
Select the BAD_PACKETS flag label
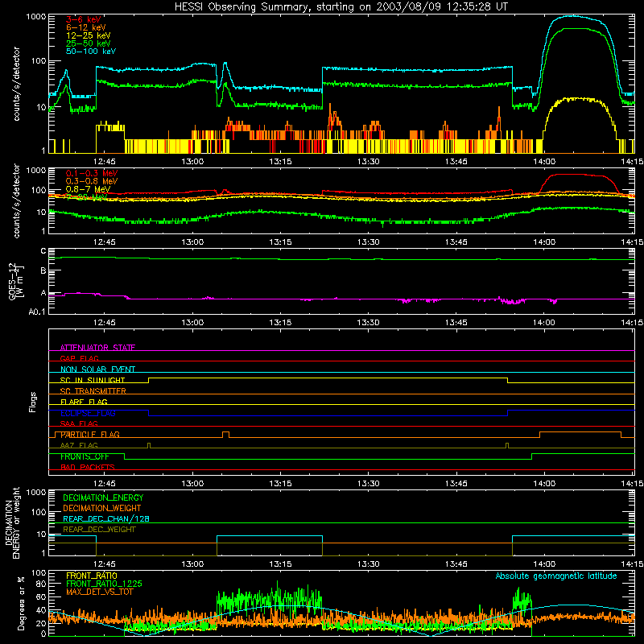[x=88, y=467]
